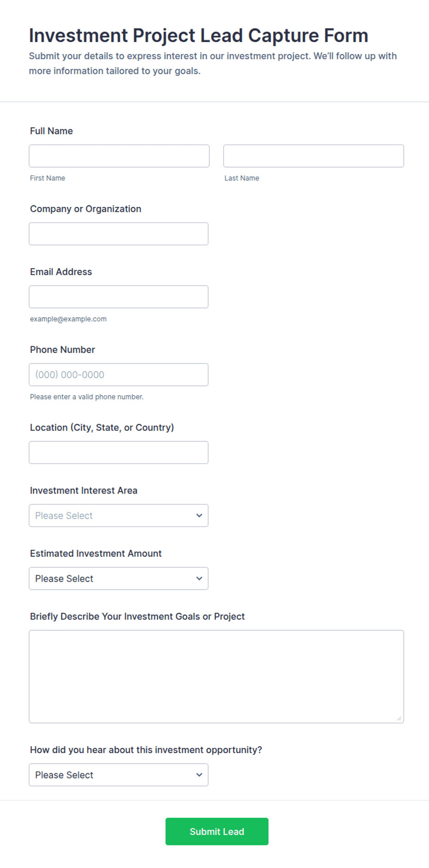The width and height of the screenshot is (429, 868).
Task: Click the First Name input field
Action: click(x=119, y=156)
